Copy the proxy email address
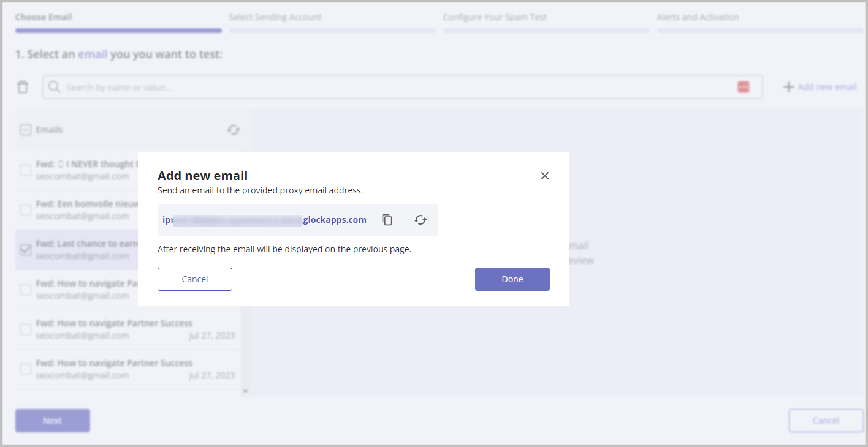 [x=387, y=220]
